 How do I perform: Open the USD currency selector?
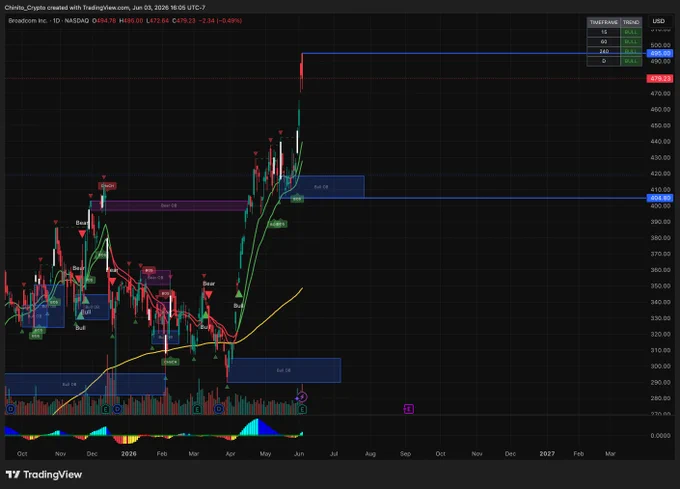(658, 21)
